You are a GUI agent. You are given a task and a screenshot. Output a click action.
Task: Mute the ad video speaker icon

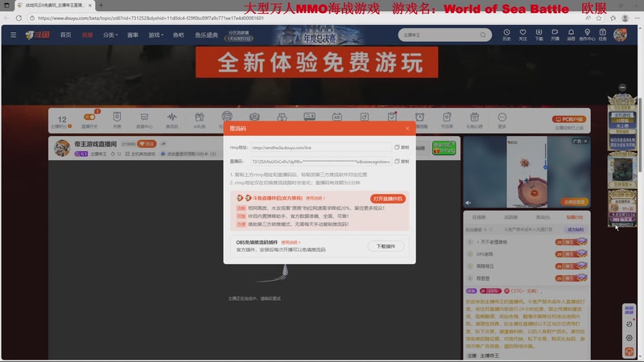469,203
